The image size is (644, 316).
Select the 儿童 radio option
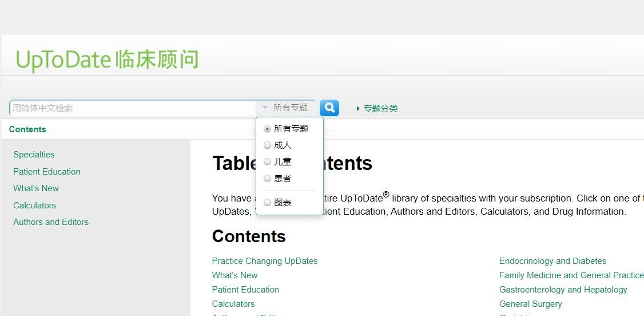point(267,162)
